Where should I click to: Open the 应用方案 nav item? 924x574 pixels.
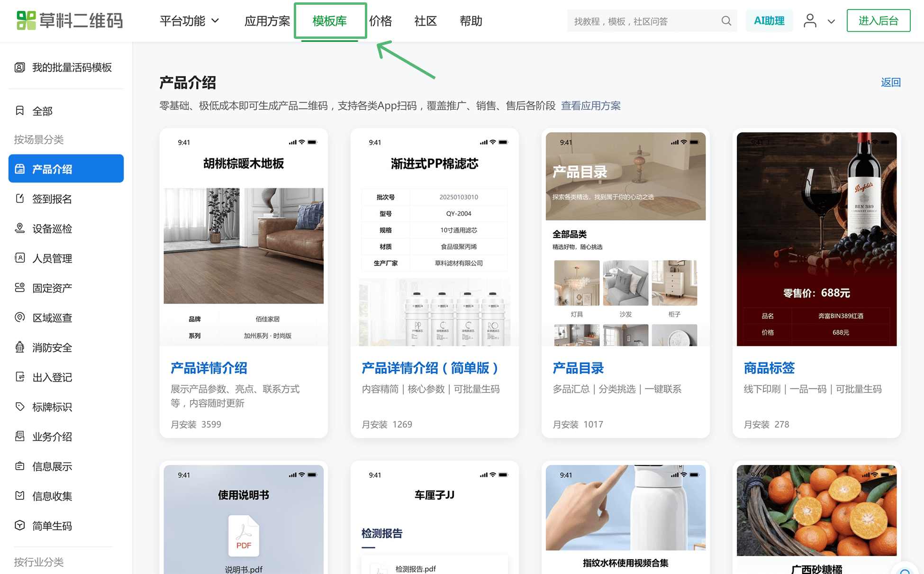[x=267, y=21]
